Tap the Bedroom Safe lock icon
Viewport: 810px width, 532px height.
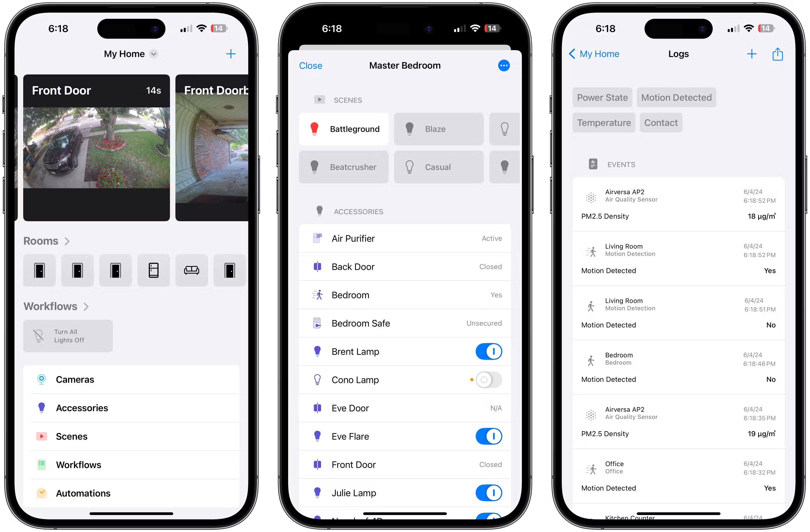coord(318,323)
